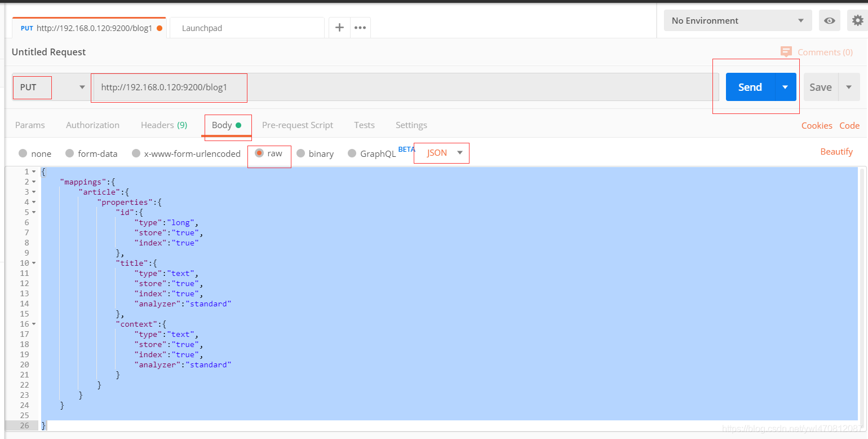Screen dimensions: 868x439
Task: Switch to the Launchpad tab
Action: 202,28
